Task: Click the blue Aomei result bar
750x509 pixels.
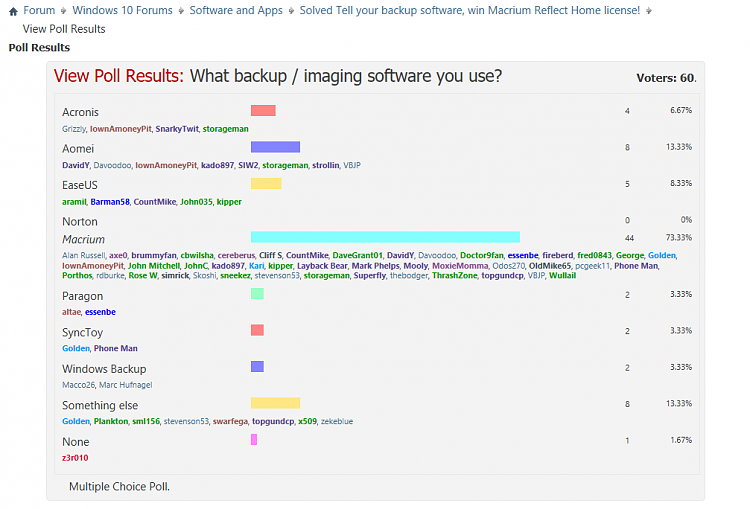Action: coord(276,147)
